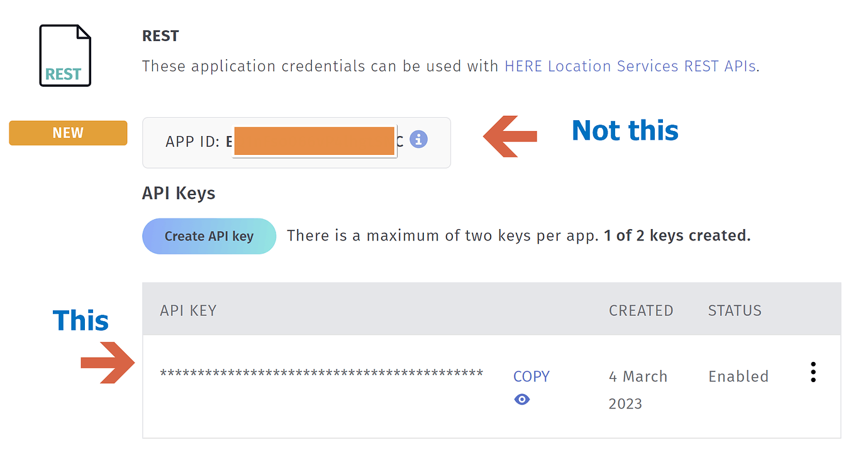
Task: Click the orange NEW badge
Action: pos(67,132)
